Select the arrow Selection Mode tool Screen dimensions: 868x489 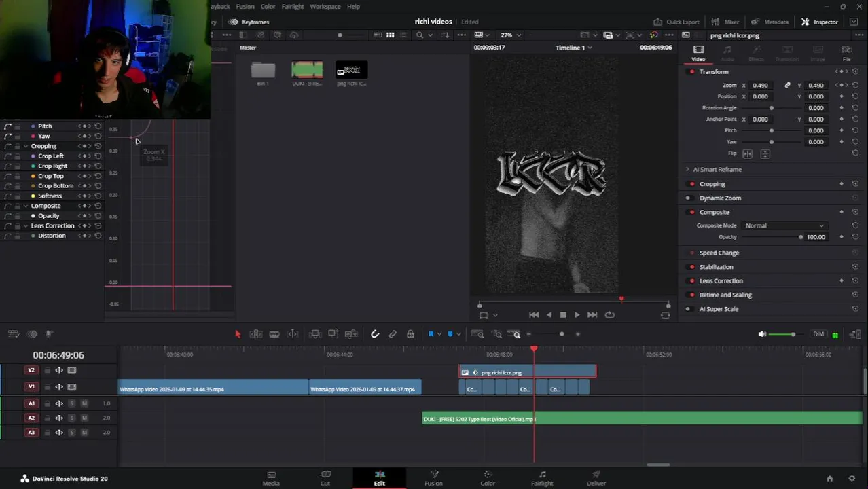pos(238,334)
